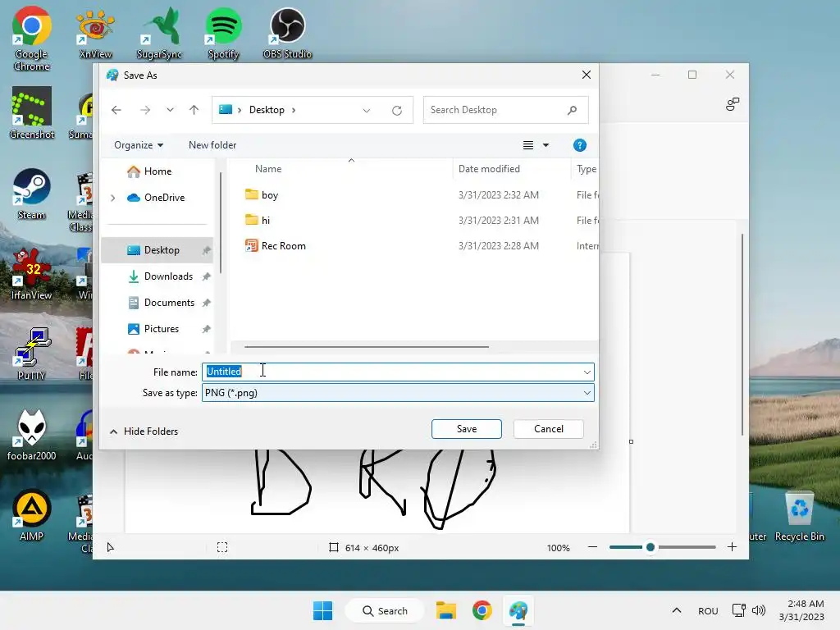This screenshot has height=630, width=840.
Task: Click Desktop in address breadcrumb
Action: [267, 110]
